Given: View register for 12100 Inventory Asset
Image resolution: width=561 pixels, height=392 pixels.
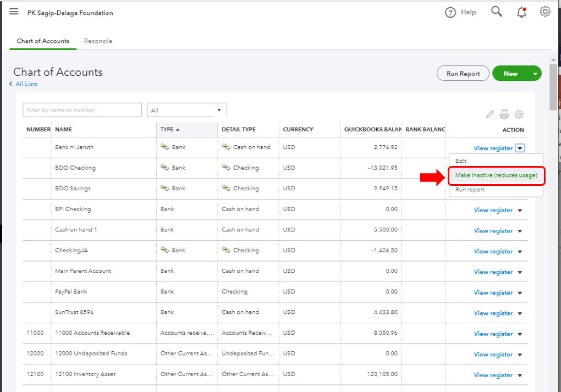Looking at the screenshot, I should point(493,375).
